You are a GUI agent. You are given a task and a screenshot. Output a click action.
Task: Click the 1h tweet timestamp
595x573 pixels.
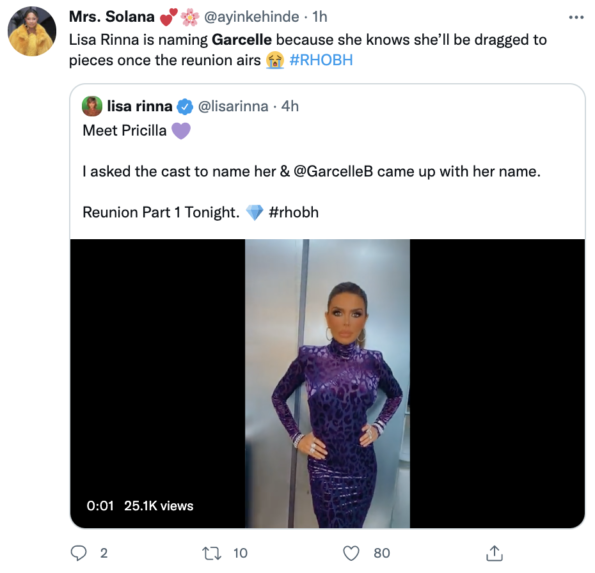click(x=320, y=17)
